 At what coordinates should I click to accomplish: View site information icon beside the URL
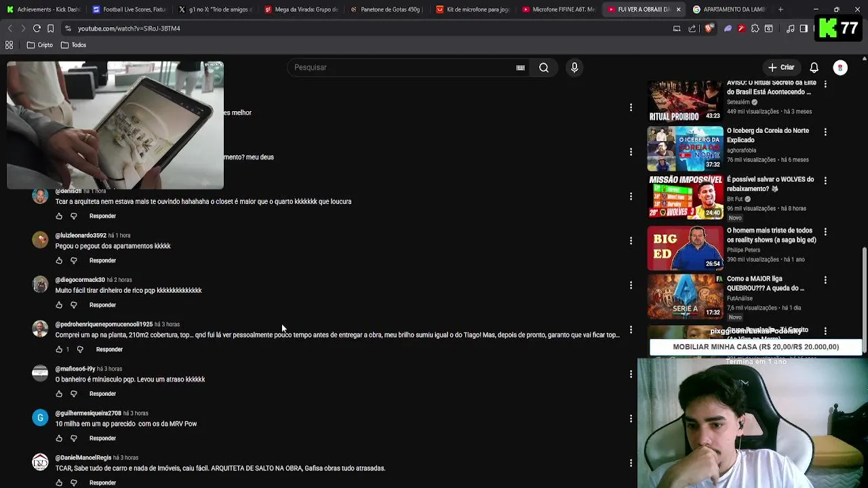[68, 28]
